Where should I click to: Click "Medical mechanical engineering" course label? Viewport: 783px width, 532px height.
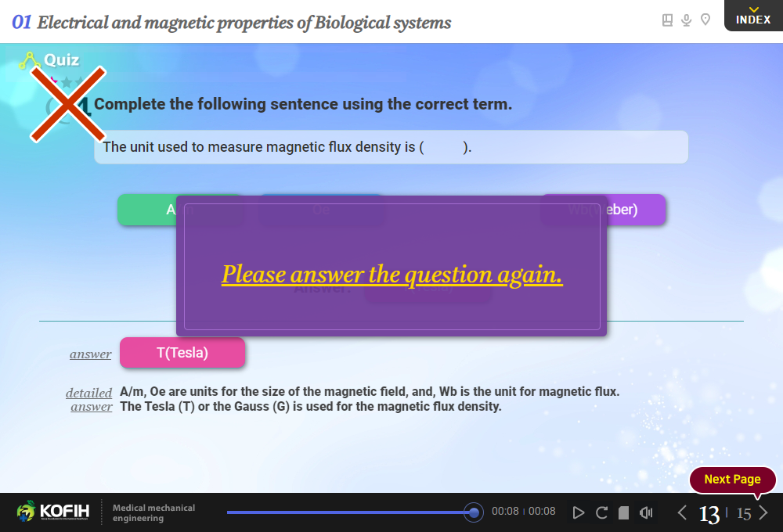coord(153,512)
